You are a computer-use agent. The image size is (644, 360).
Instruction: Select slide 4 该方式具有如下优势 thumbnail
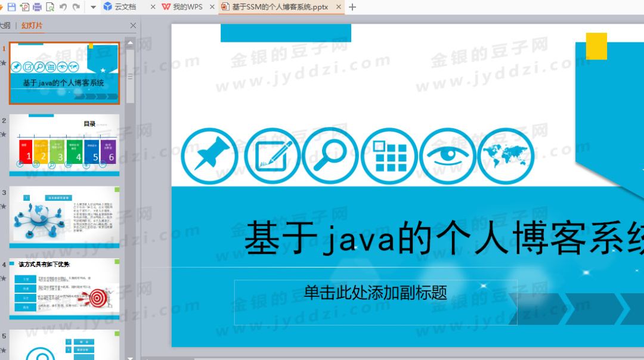point(64,288)
